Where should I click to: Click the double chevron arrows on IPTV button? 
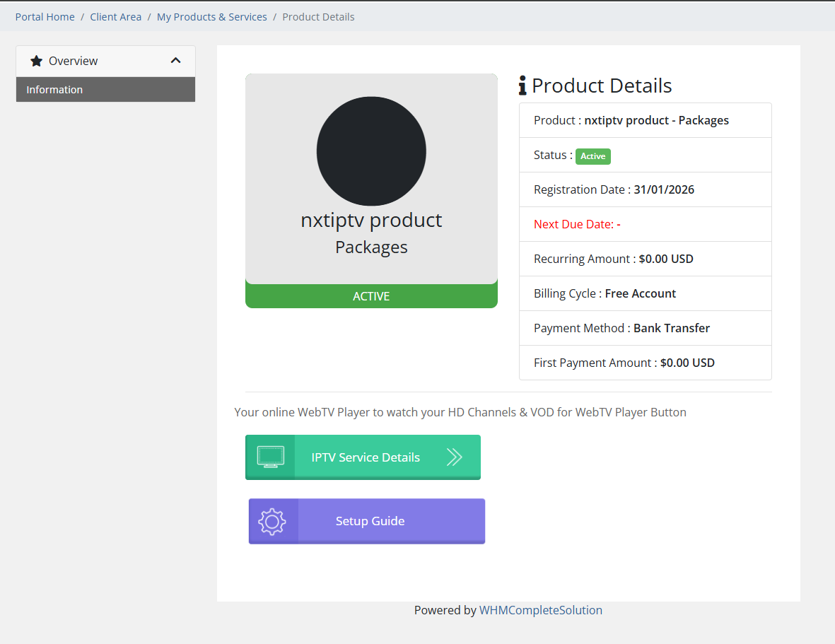tap(454, 457)
